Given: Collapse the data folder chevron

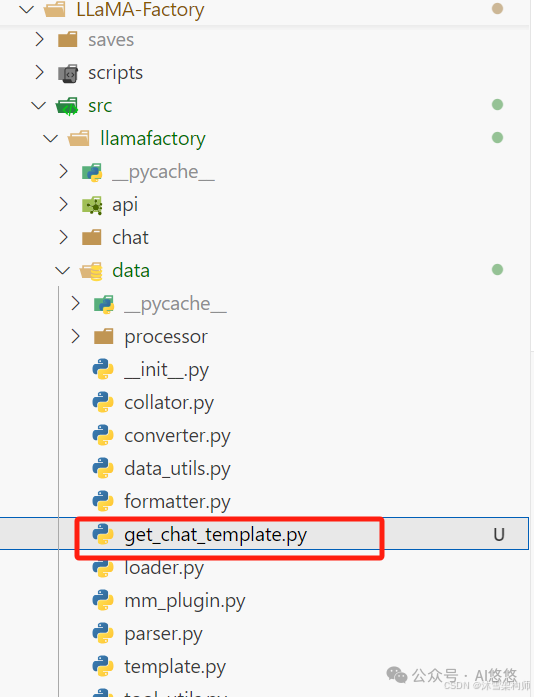Looking at the screenshot, I should [x=62, y=270].
